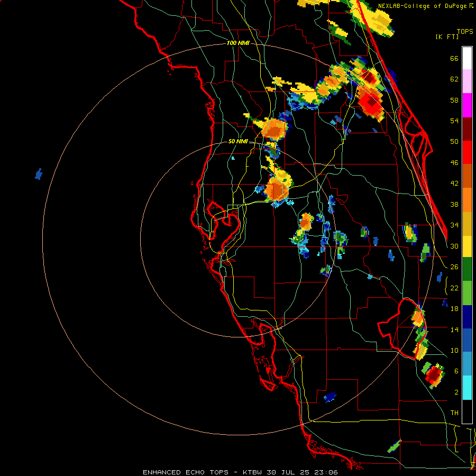Click the 100 NMI range ring label
Image resolution: width=476 pixels, height=476 pixels.
[238, 43]
